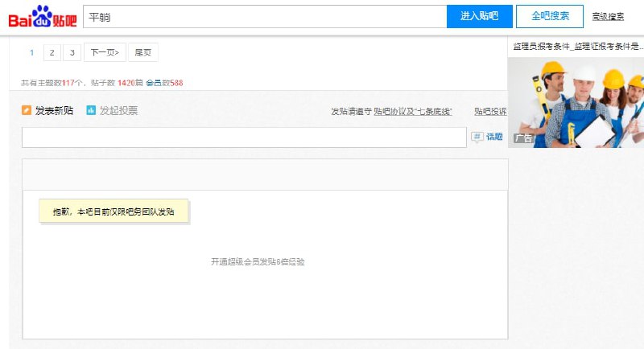Focus the search box containing 平躺
This screenshot has width=644, height=349.
[265, 17]
